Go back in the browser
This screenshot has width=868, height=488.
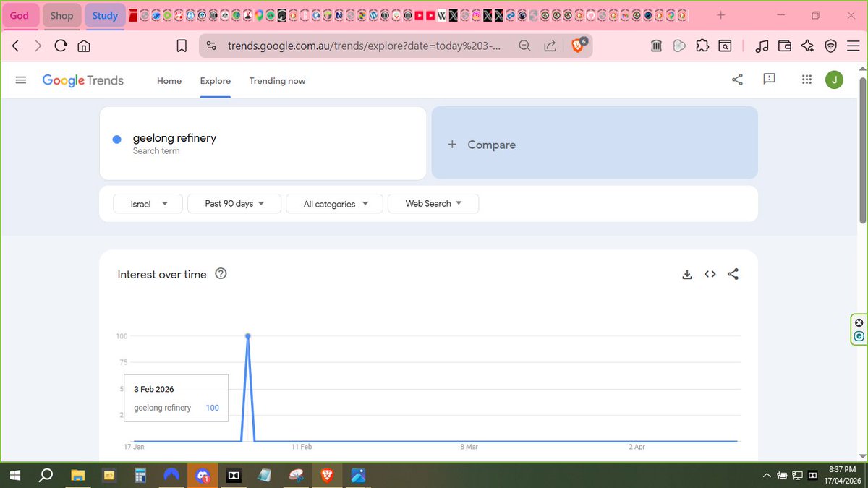(x=16, y=46)
